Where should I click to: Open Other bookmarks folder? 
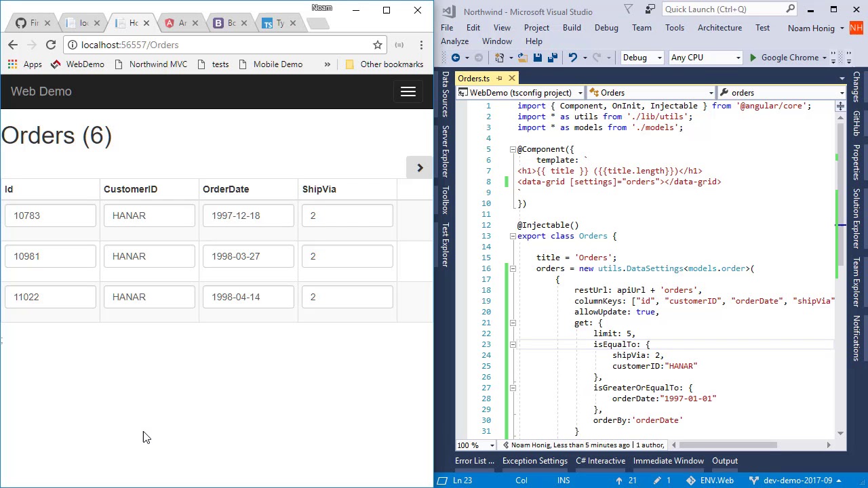384,64
